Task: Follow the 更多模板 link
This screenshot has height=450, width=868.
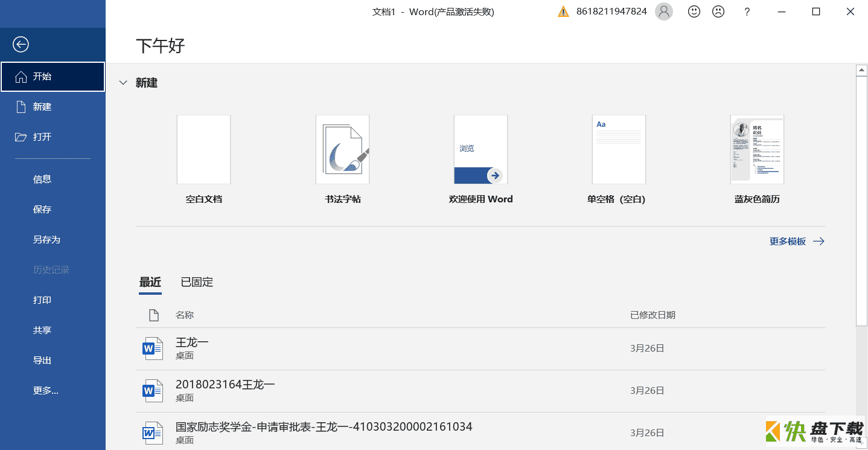Action: (x=797, y=242)
